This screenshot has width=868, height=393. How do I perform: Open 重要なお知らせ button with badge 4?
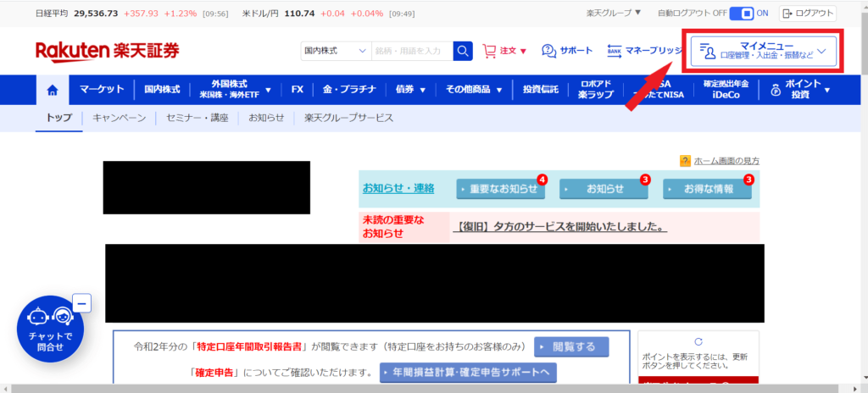500,189
